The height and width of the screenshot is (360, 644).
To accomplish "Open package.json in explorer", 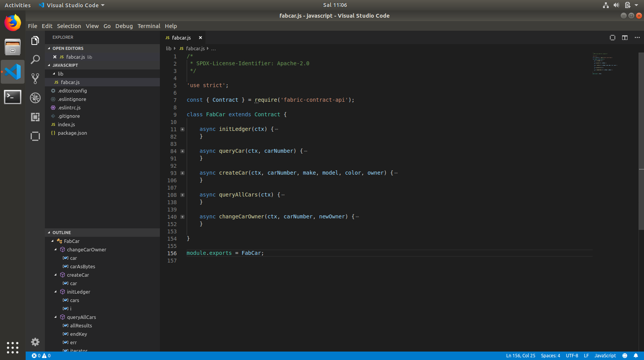I will coord(102,133).
